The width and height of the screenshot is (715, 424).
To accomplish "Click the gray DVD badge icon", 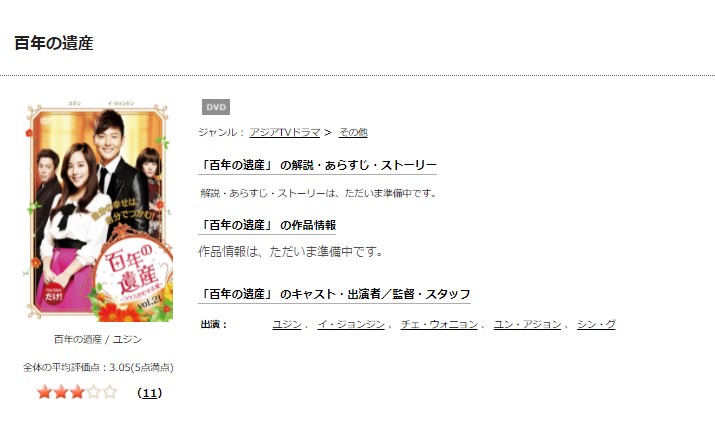I will click(x=216, y=107).
